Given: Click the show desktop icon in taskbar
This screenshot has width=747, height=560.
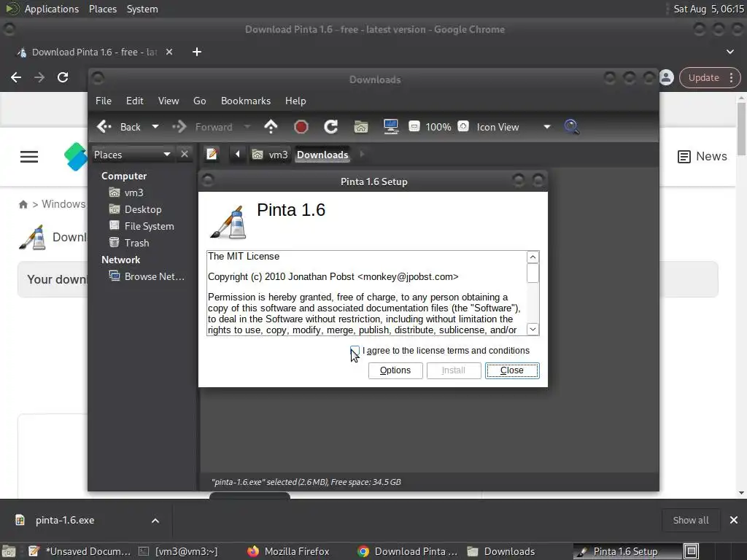Looking at the screenshot, I should pos(9,551).
